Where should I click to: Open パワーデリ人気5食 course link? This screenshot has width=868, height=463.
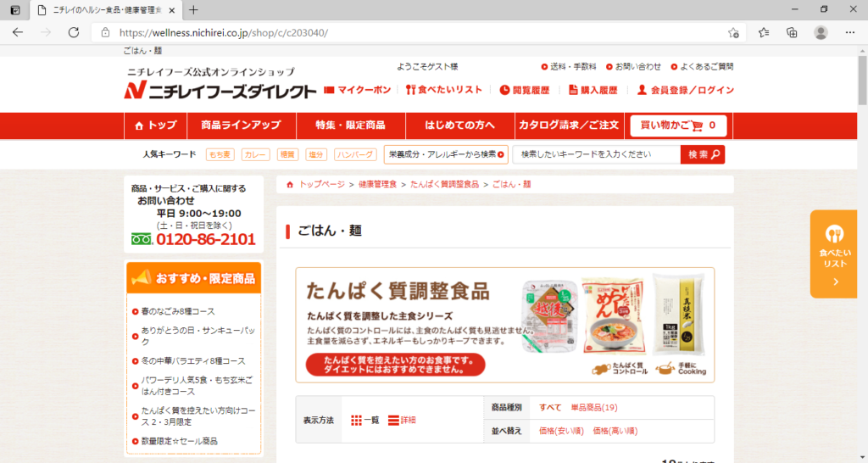tap(197, 386)
